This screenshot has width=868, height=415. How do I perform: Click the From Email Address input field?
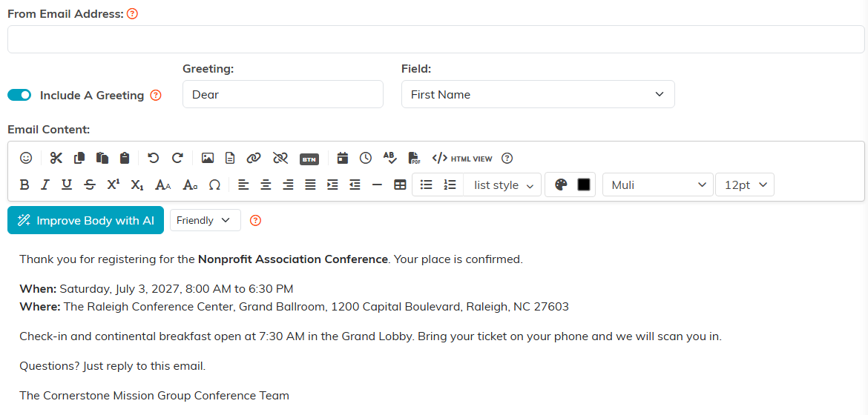tap(436, 39)
